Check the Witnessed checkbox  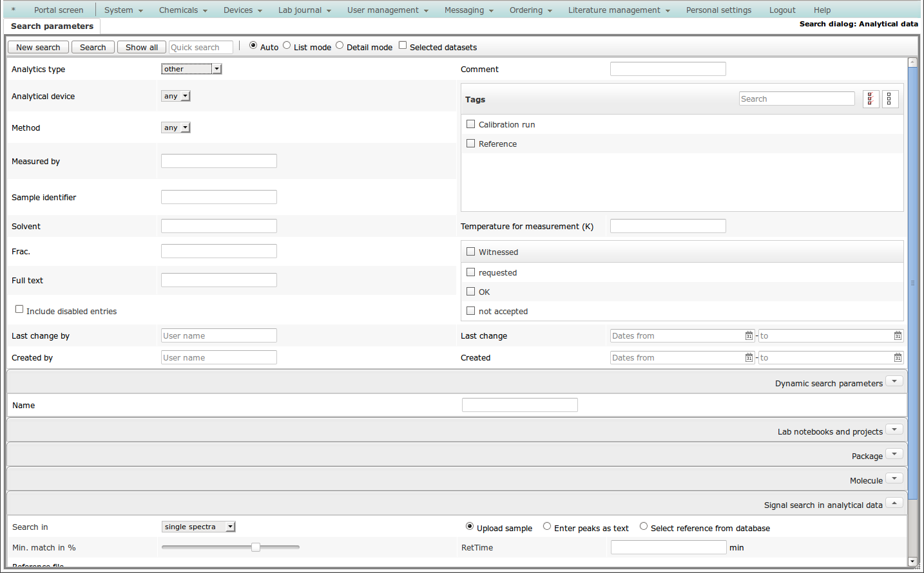(x=471, y=252)
